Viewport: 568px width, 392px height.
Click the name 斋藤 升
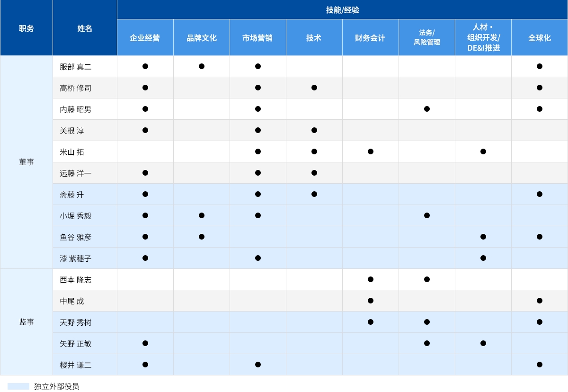[x=72, y=195]
